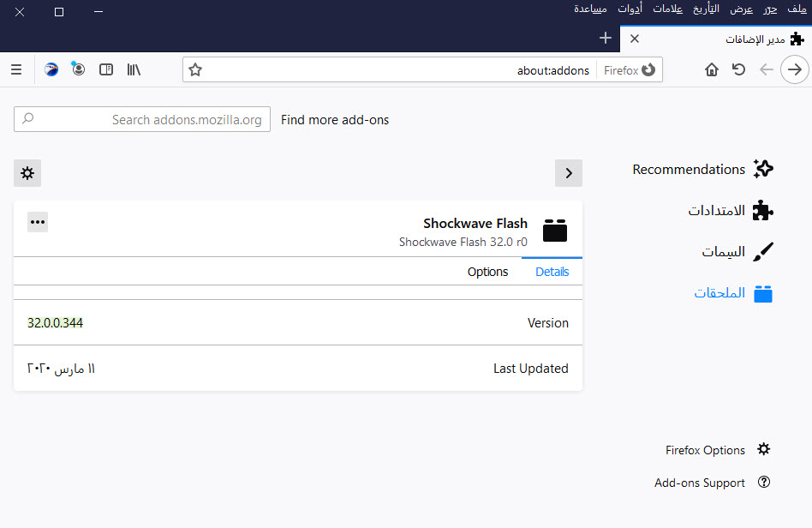Open the علامات menu
The height and width of the screenshot is (528, 812).
pyautogui.click(x=667, y=9)
